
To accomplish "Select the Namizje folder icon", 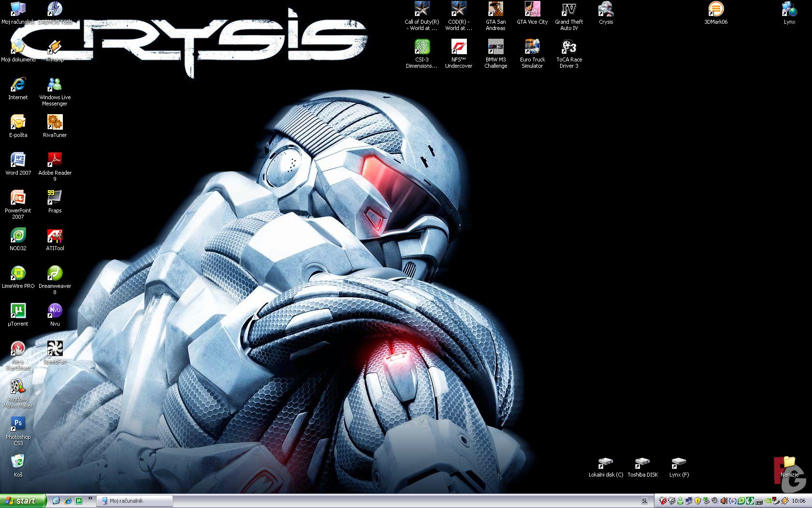I will pos(789,466).
